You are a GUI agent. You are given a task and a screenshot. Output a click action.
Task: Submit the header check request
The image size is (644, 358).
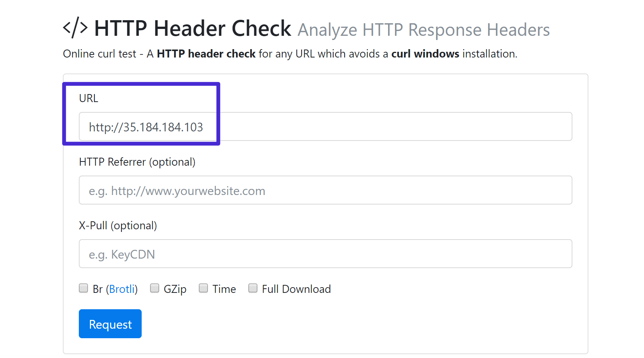click(110, 323)
